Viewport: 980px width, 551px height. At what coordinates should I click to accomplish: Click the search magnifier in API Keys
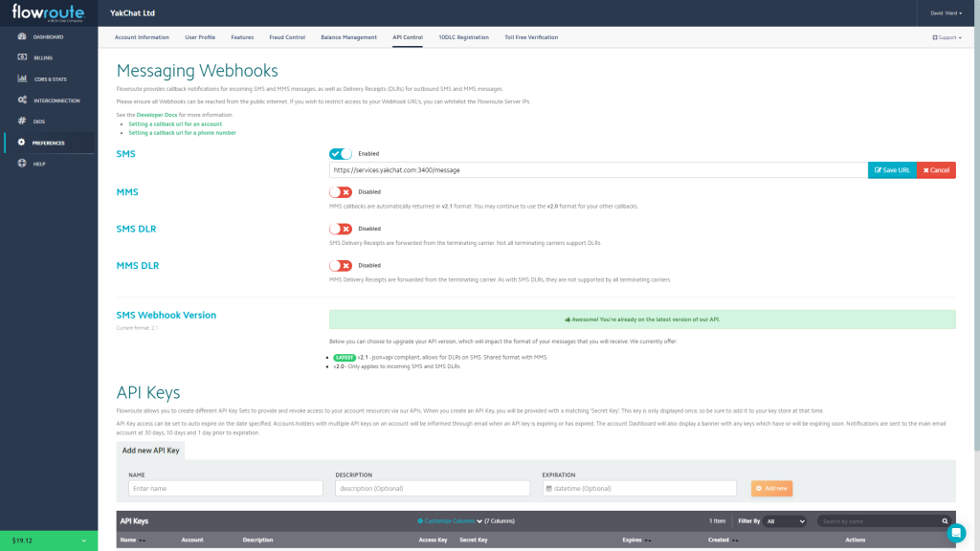pos(945,521)
